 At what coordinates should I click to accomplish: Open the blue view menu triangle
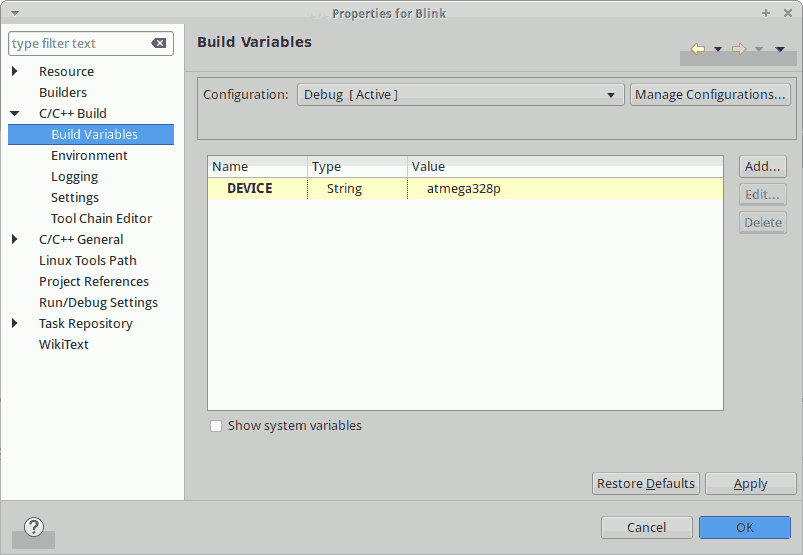coord(780,50)
